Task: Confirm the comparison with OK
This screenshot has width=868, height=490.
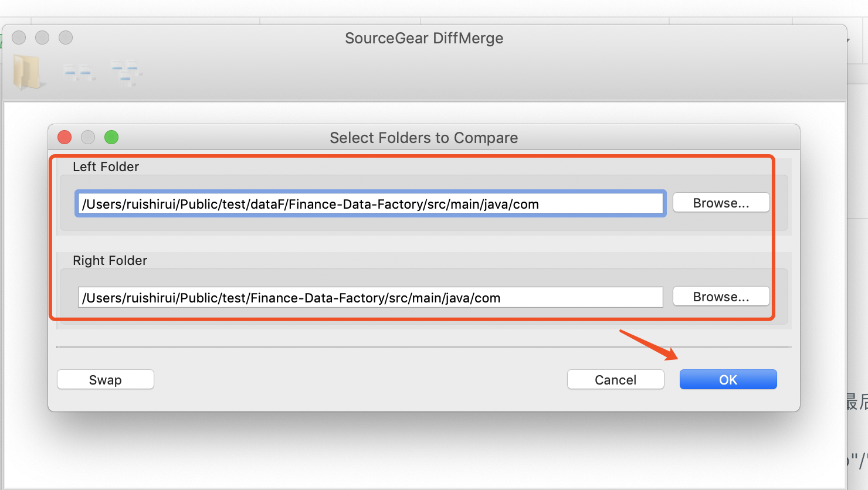Action: click(728, 379)
